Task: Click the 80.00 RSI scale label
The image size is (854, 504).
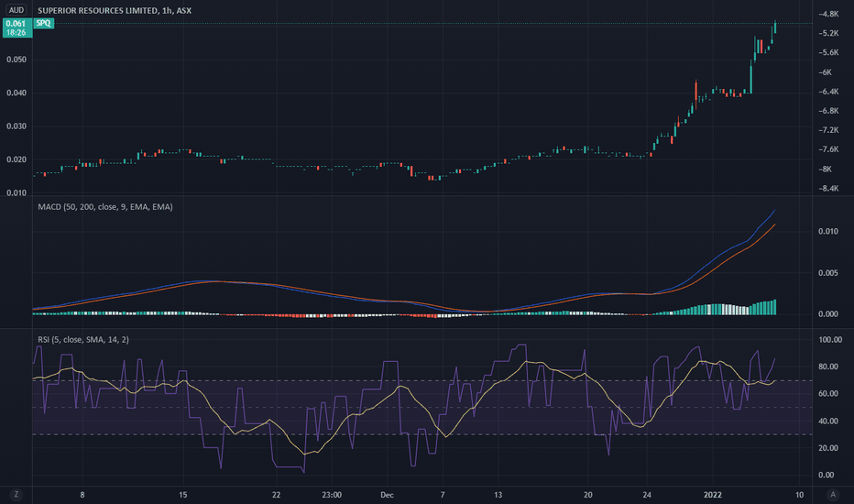Action: coord(828,367)
